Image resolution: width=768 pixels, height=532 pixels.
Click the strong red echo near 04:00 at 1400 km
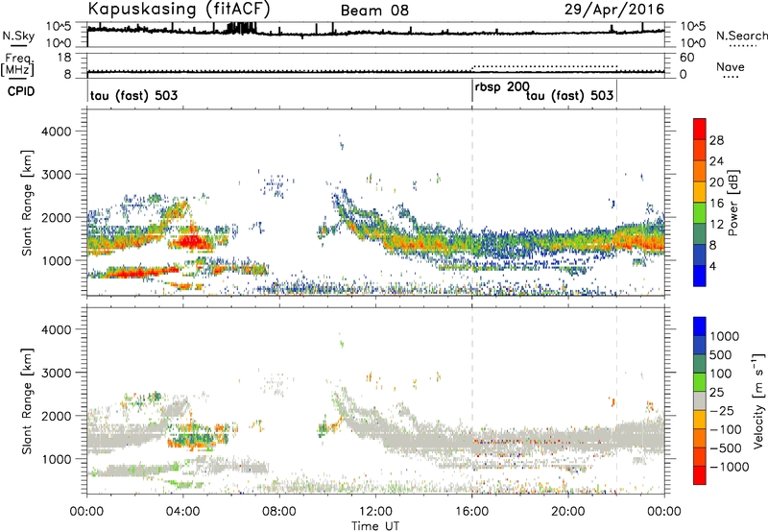pos(192,241)
